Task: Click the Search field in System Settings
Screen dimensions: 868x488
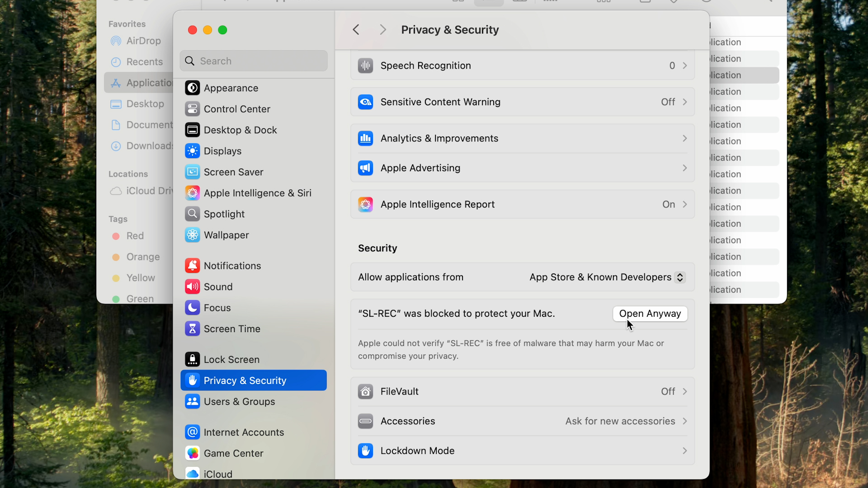Action: (254, 61)
